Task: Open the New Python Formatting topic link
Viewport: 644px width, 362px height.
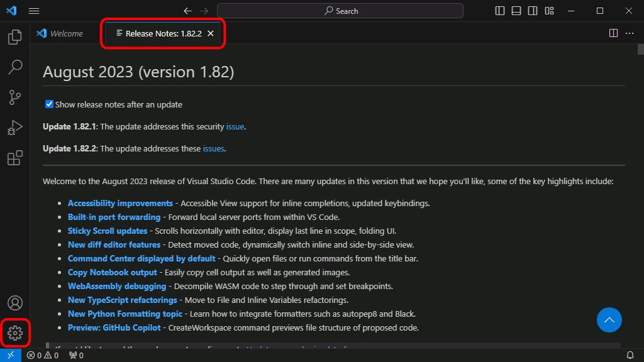Action: coord(125,314)
